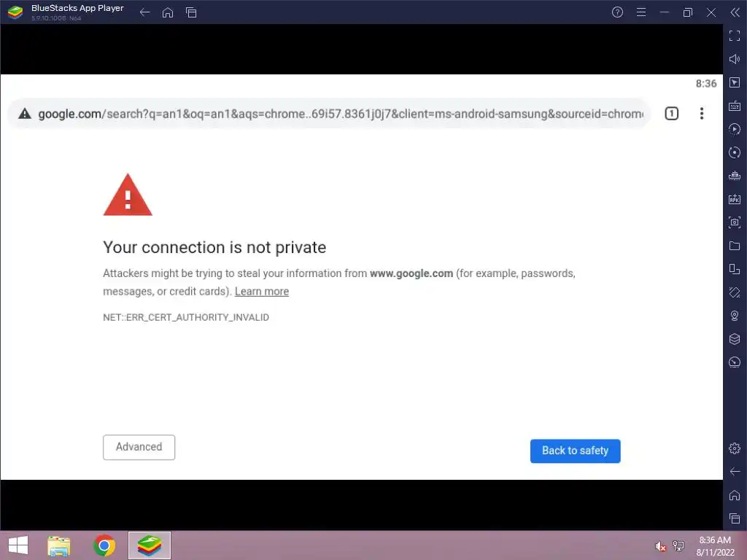The height and width of the screenshot is (560, 747).
Task: Set location using sidebar pin icon
Action: (735, 316)
